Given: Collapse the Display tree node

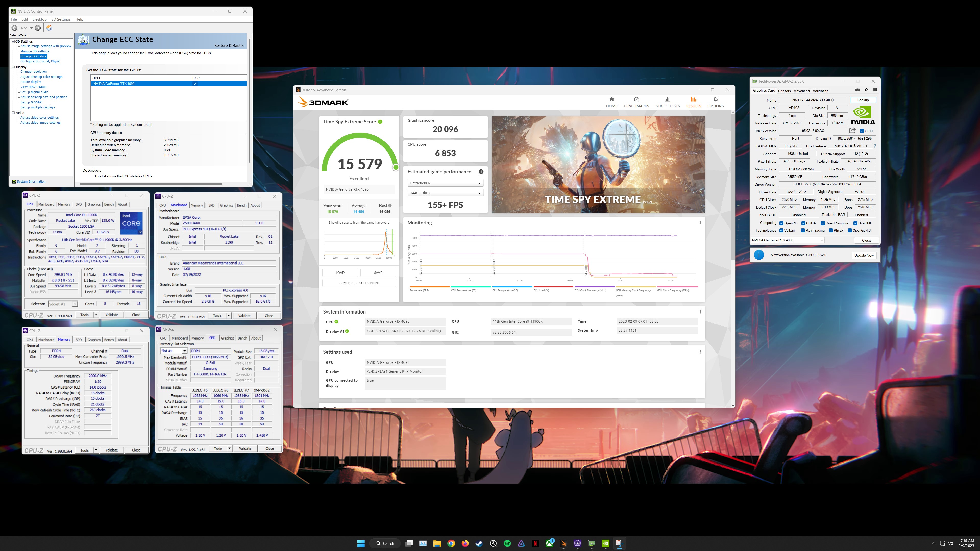Looking at the screenshot, I should (13, 67).
